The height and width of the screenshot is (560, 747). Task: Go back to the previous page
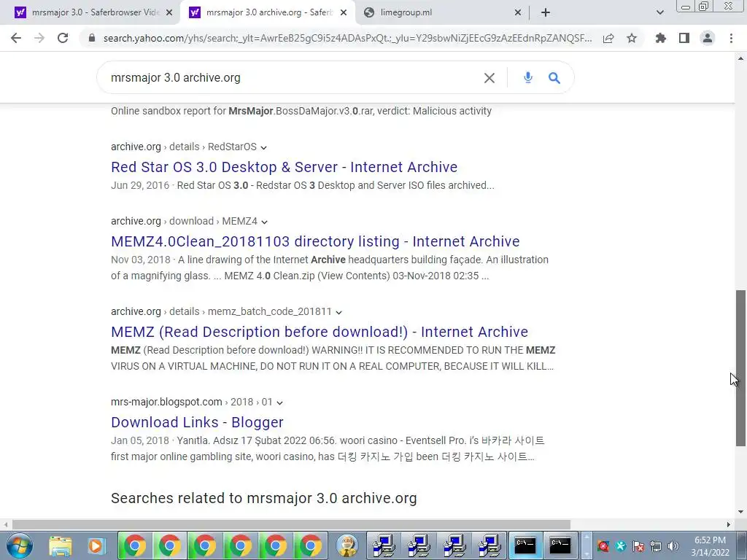(16, 38)
